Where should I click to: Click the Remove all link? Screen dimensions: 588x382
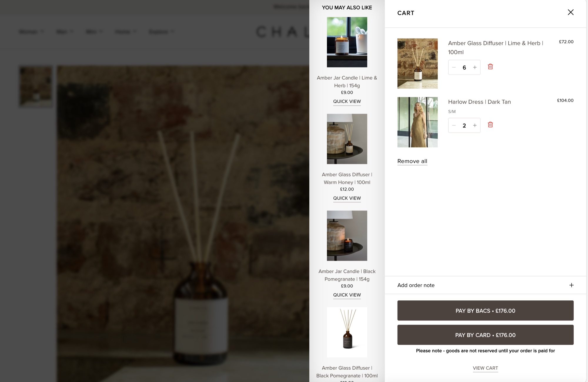tap(412, 161)
